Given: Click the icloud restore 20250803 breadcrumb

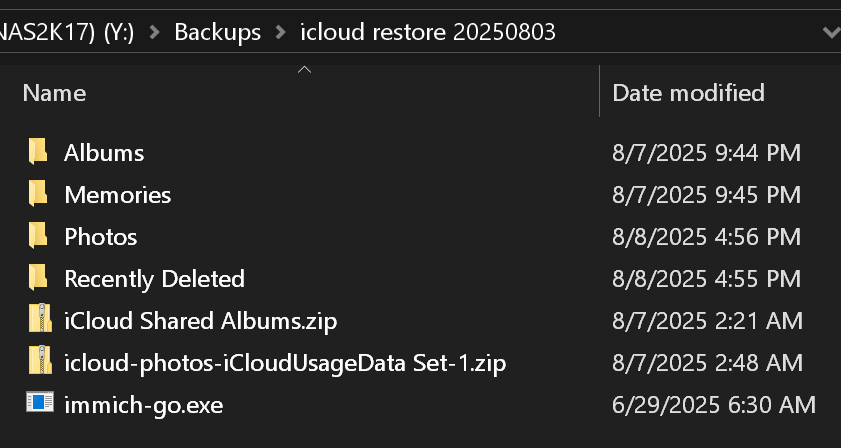Looking at the screenshot, I should coord(427,33).
